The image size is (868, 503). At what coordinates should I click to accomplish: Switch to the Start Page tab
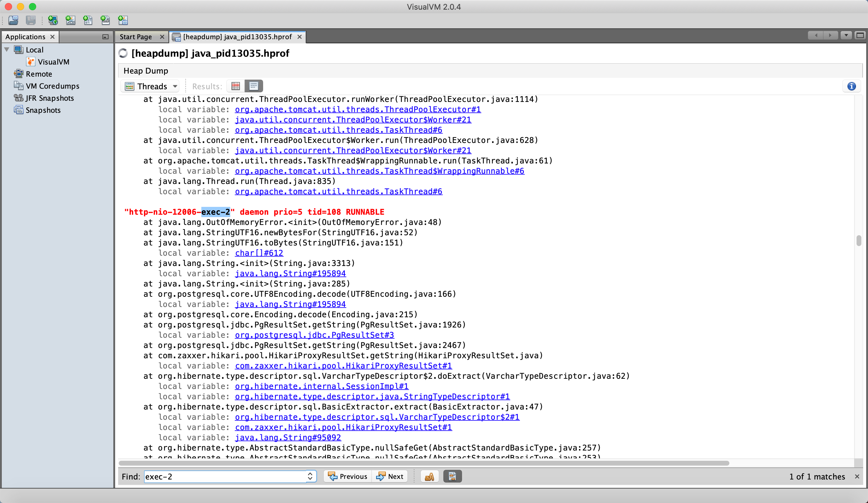click(x=136, y=37)
